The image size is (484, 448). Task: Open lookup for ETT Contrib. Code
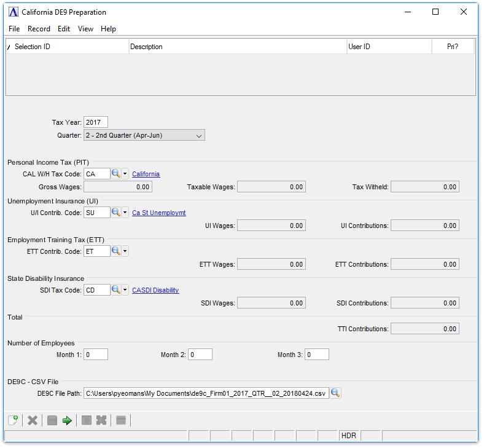point(116,252)
